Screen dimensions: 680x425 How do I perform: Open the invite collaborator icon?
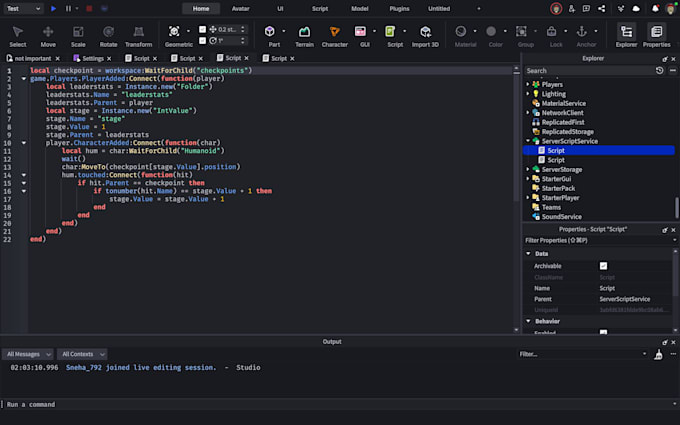[x=572, y=8]
